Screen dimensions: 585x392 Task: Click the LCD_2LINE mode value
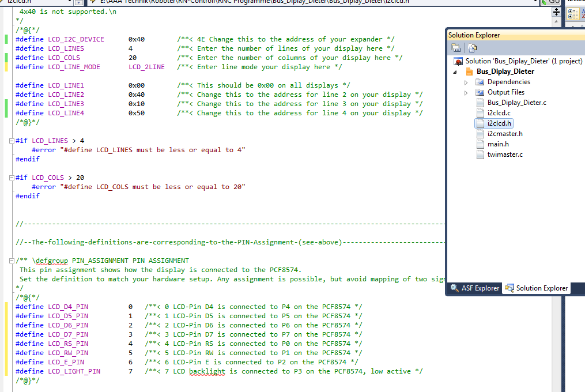[146, 67]
